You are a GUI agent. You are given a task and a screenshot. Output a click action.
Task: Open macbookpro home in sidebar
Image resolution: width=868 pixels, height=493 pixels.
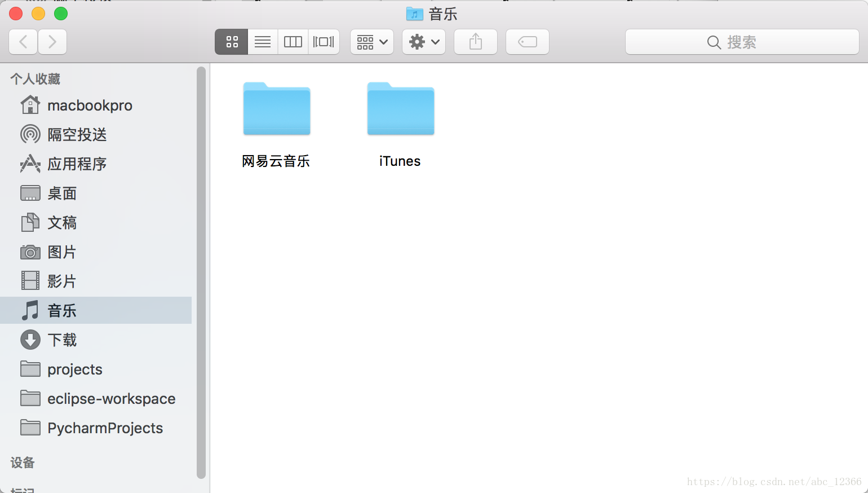point(96,105)
